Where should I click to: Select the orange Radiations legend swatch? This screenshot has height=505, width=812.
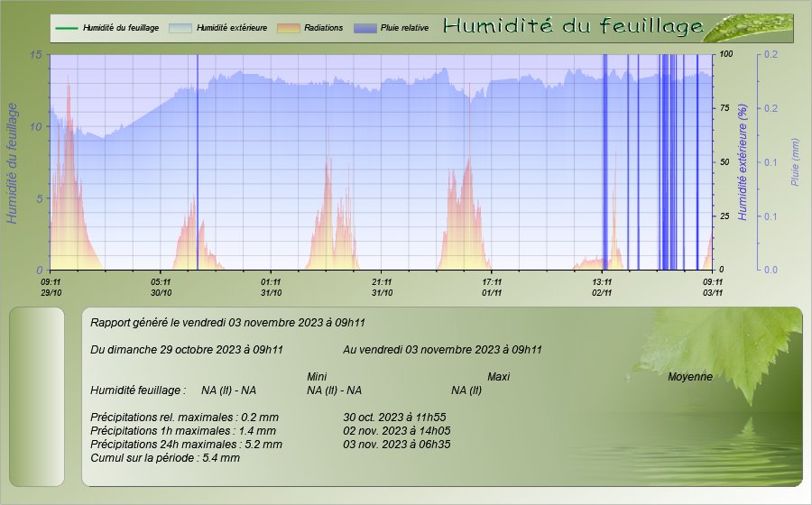click(288, 28)
